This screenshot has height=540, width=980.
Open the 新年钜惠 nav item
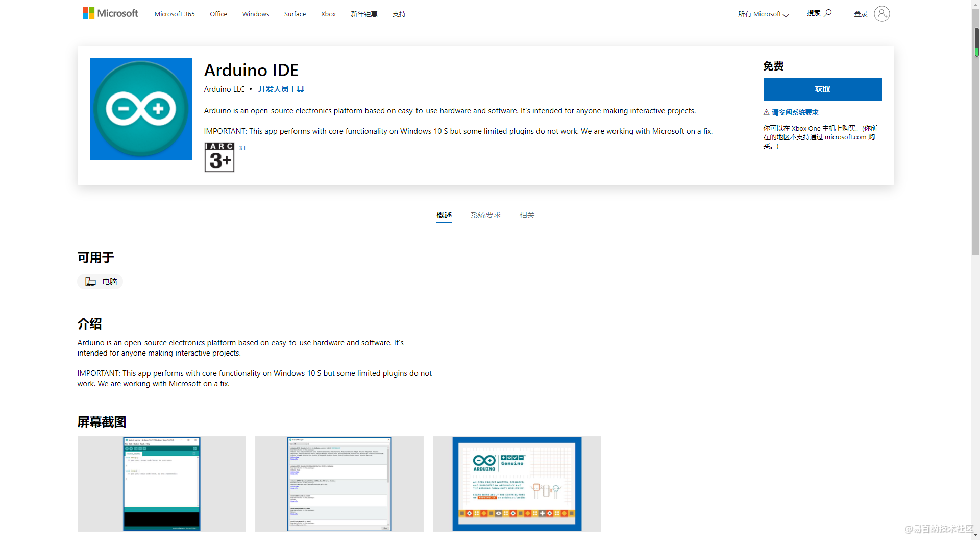click(x=364, y=14)
